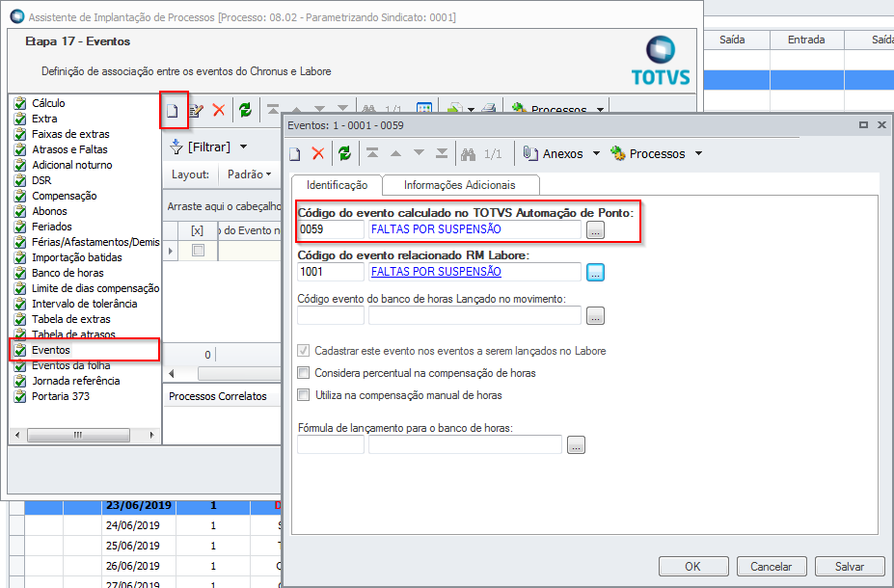Screen dimensions: 894x588
Task: Open the Layout Padrão dropdown
Action: click(x=249, y=174)
